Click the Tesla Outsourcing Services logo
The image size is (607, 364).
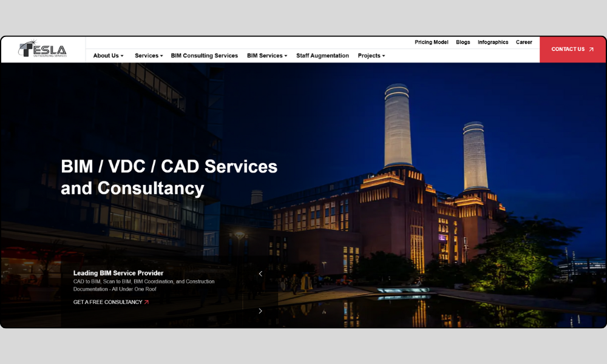42,49
